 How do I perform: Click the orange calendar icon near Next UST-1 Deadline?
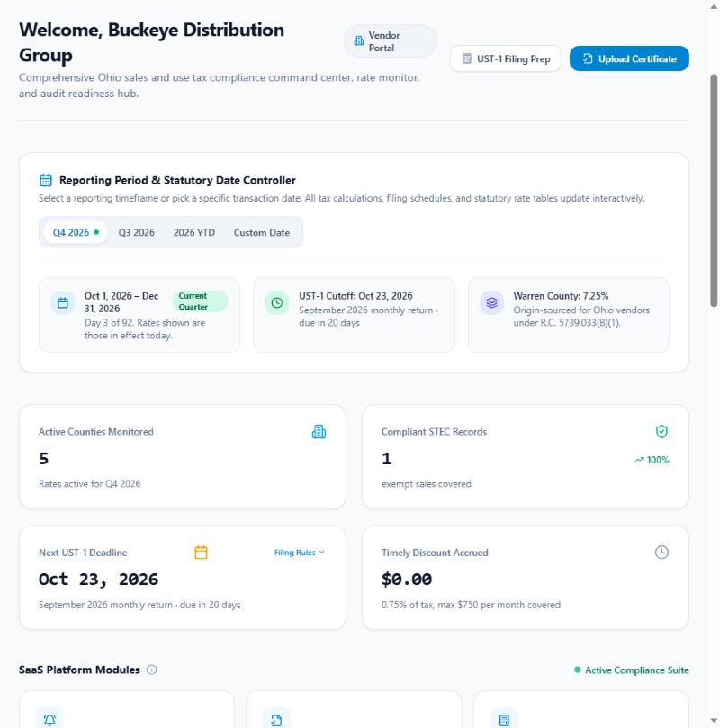[x=201, y=553]
